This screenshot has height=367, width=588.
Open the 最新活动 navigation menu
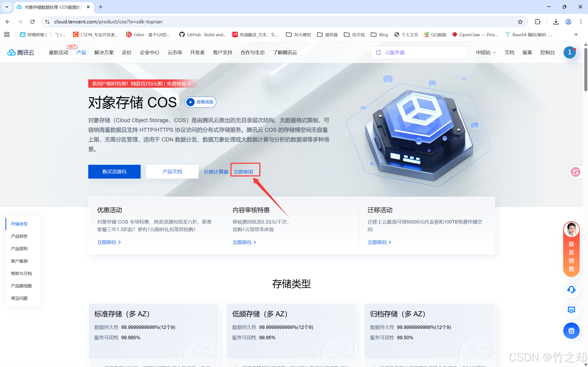tap(59, 52)
